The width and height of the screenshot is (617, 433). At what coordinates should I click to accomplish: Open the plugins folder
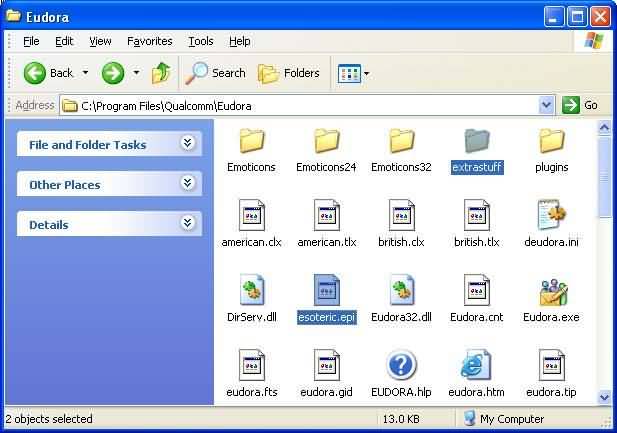coord(552,141)
